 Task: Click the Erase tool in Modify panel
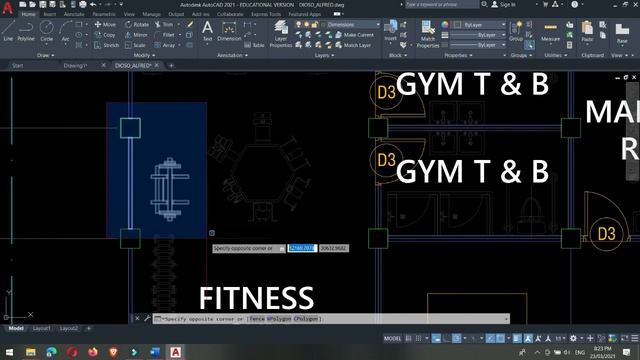[x=190, y=24]
